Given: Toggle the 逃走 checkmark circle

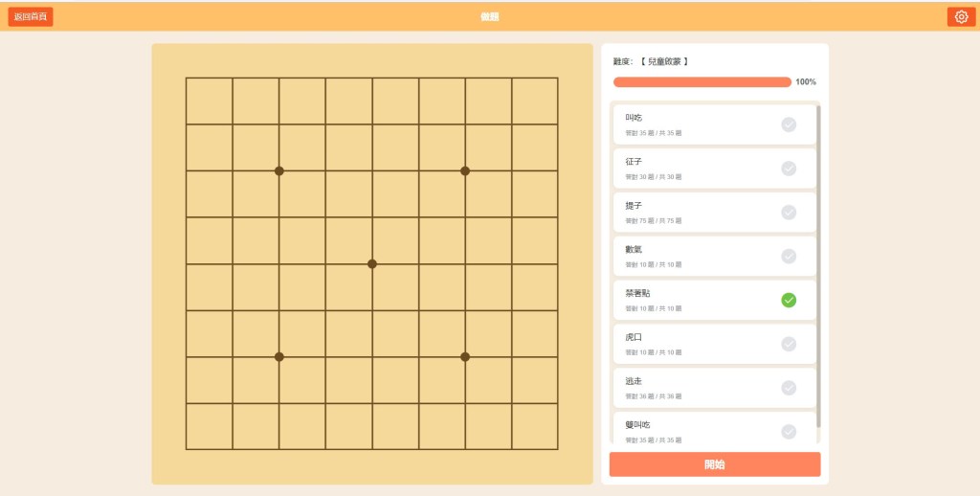Looking at the screenshot, I should pyautogui.click(x=789, y=388).
